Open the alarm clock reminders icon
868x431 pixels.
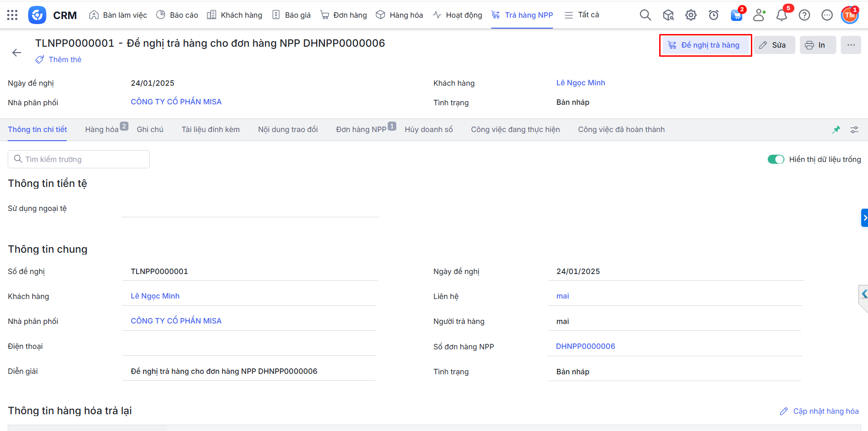coord(713,15)
